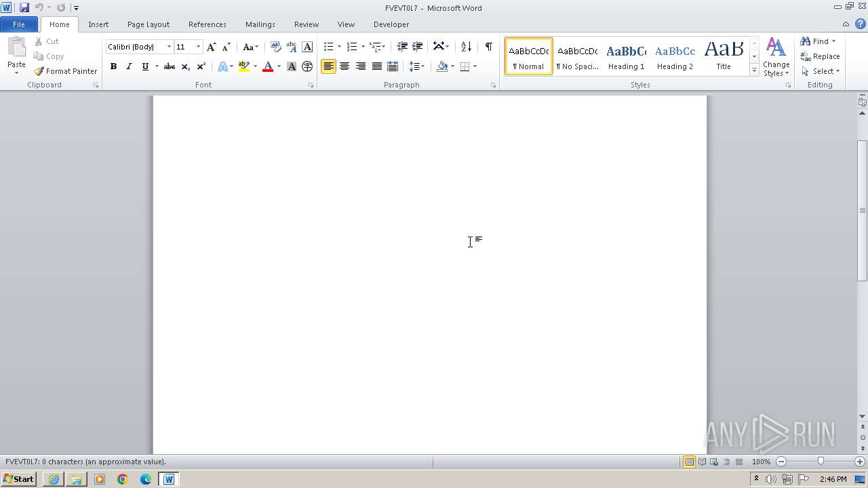Click the Character Border icon

point(307,47)
